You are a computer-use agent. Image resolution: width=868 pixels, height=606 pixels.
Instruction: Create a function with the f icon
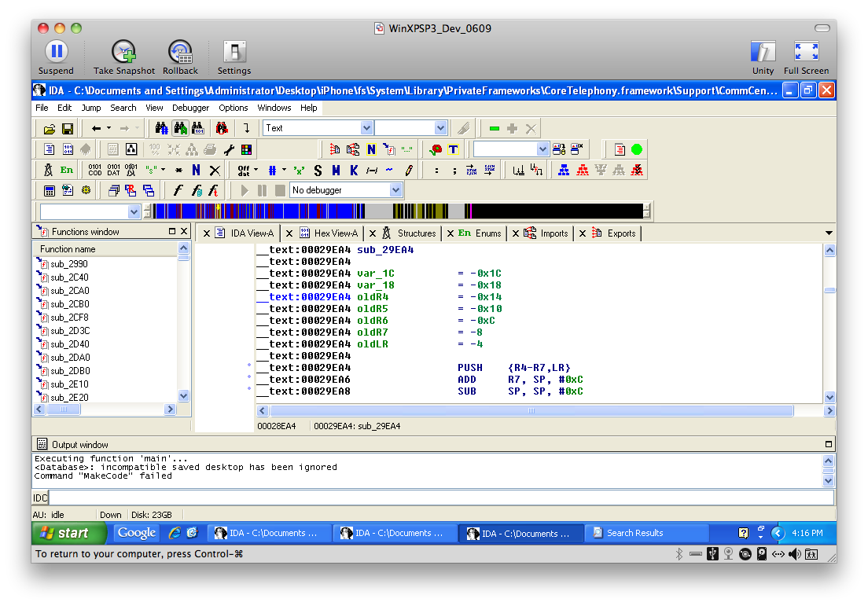177,190
